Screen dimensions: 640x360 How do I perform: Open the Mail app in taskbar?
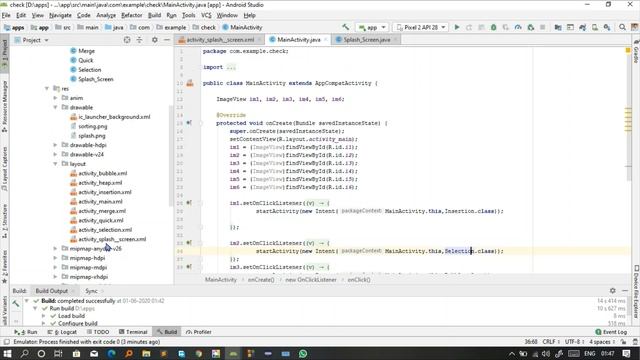pos(94,353)
